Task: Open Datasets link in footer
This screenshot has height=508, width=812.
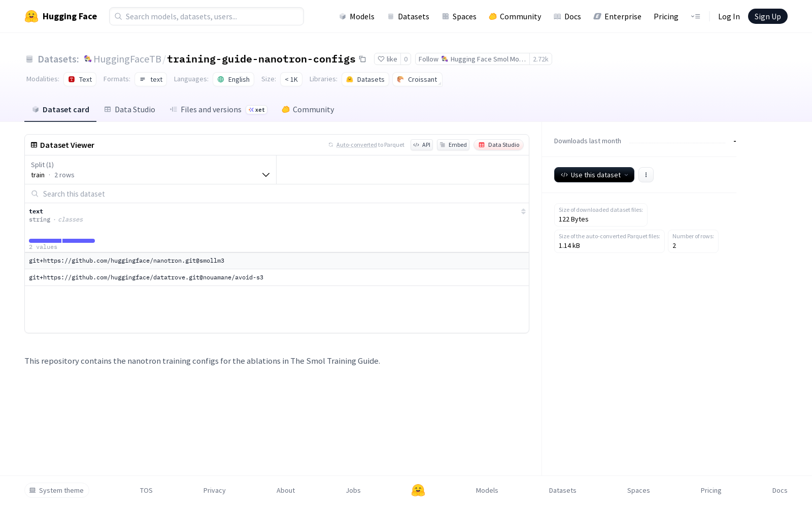Action: [563, 490]
